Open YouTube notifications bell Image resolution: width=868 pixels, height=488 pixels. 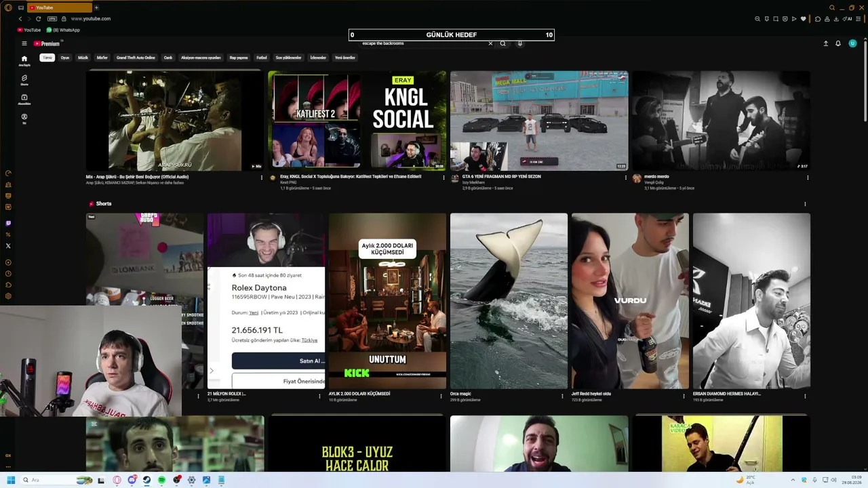coord(838,43)
